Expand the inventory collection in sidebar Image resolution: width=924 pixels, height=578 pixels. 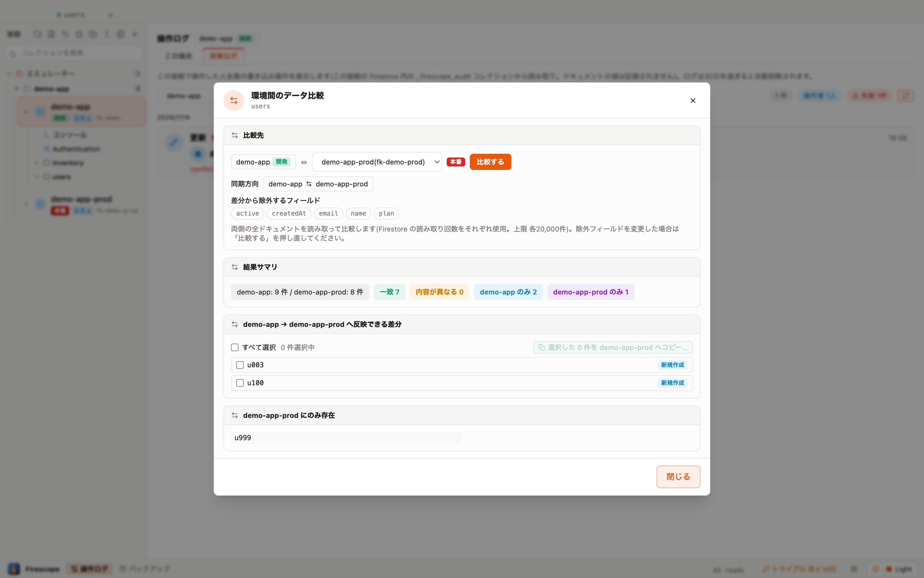point(37,163)
